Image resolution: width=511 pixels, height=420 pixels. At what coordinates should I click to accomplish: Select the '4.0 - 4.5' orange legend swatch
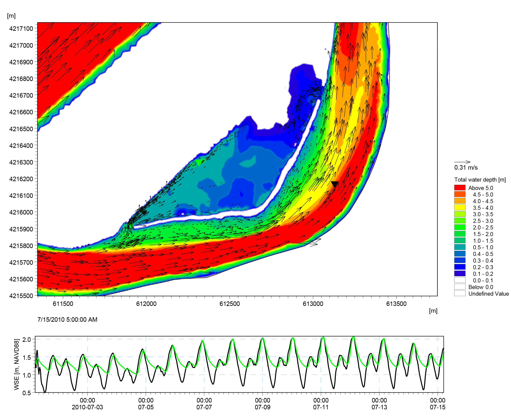click(460, 201)
